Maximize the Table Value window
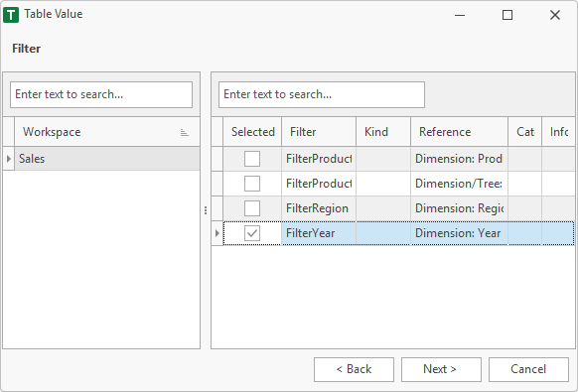 [x=507, y=15]
